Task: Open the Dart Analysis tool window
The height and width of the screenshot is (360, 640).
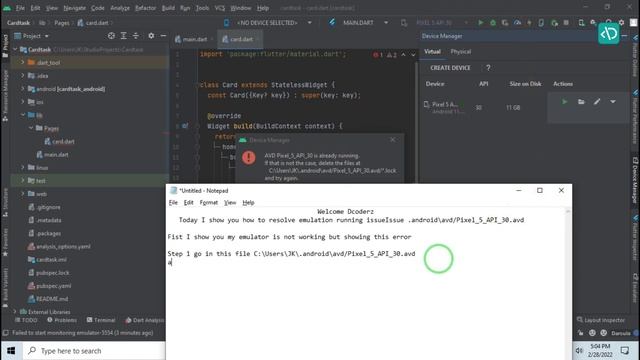Action: (144, 320)
